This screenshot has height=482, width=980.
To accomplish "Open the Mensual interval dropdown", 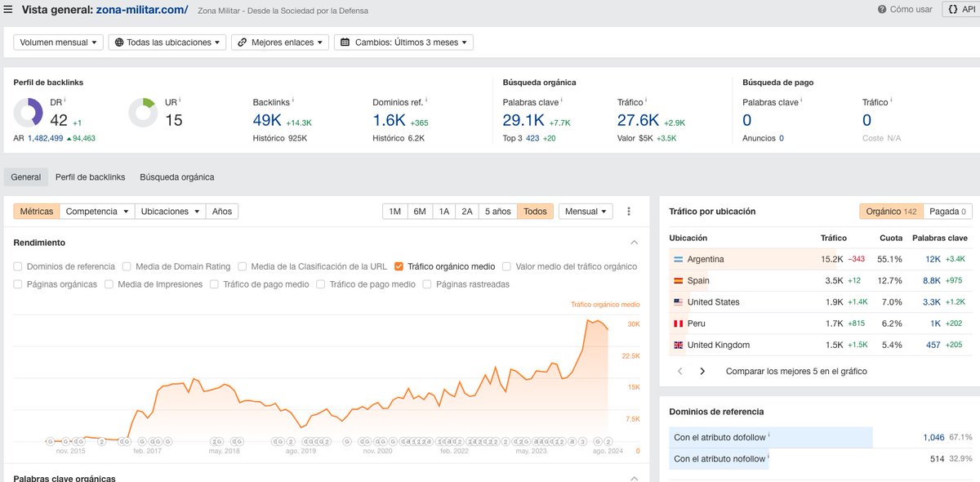I will [586, 212].
